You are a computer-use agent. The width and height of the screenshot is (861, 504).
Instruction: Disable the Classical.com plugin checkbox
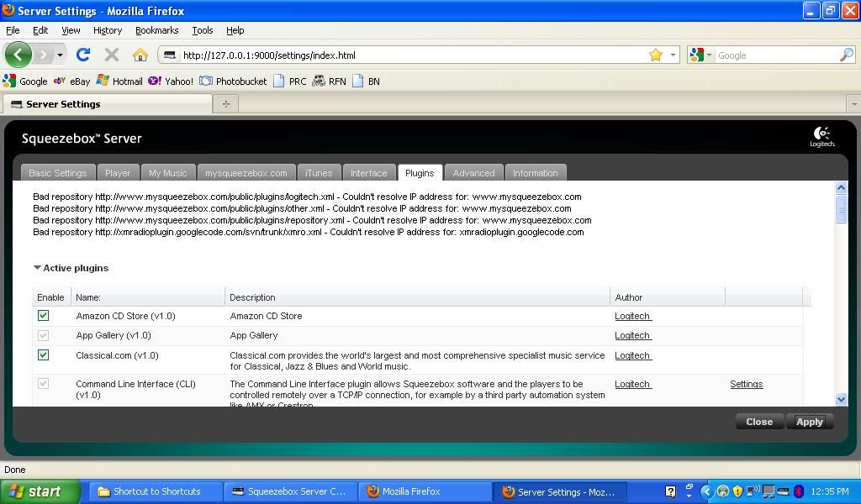pyautogui.click(x=44, y=355)
